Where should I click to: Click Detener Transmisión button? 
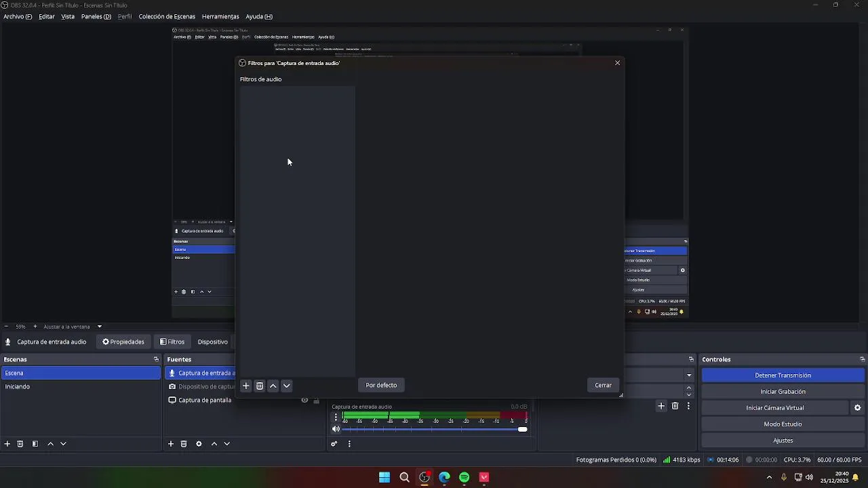pos(783,375)
